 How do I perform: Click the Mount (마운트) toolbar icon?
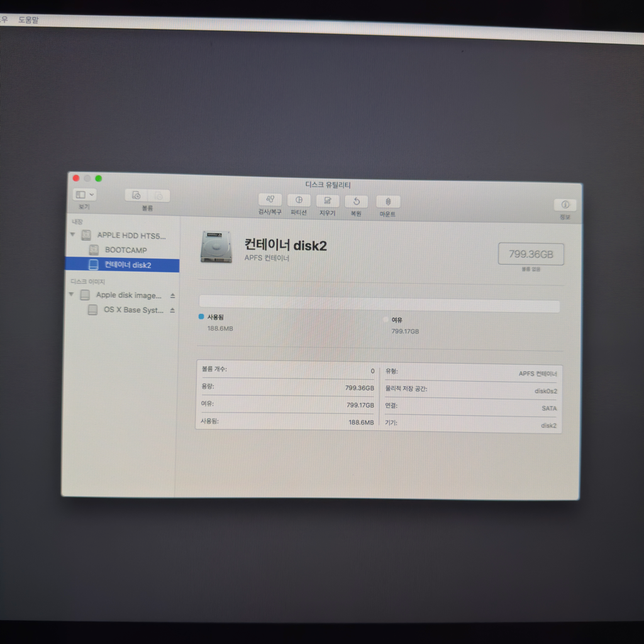click(387, 202)
